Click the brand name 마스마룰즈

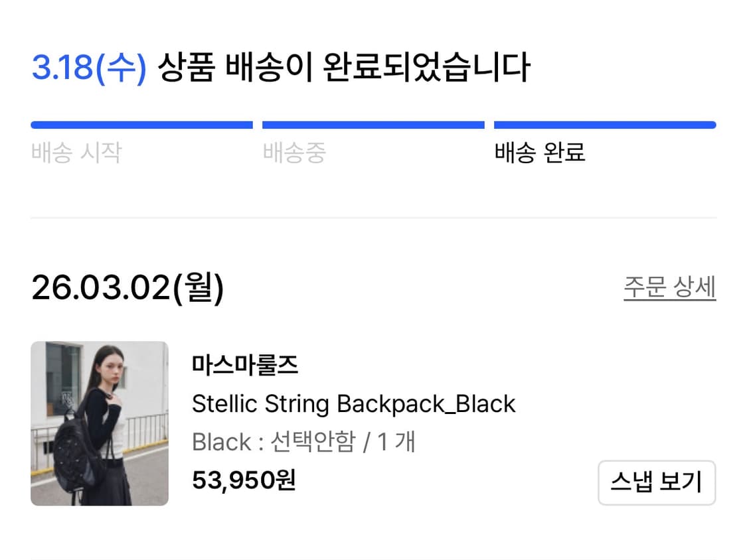[x=246, y=364]
